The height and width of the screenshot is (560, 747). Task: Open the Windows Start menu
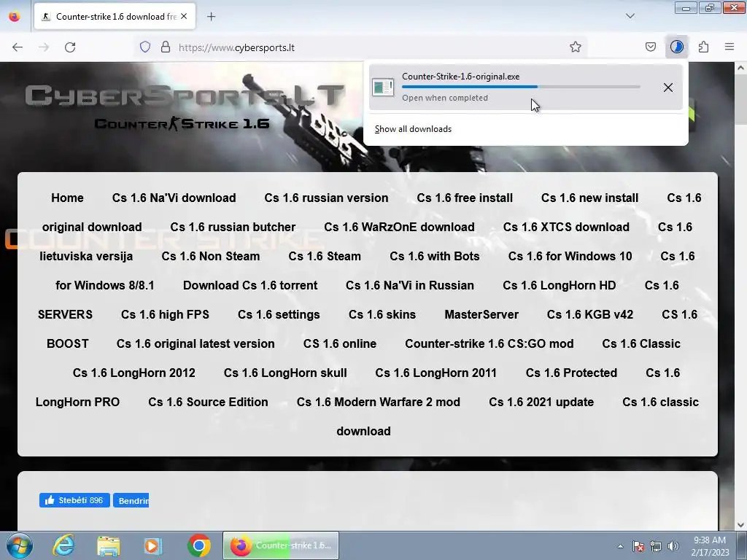(19, 545)
